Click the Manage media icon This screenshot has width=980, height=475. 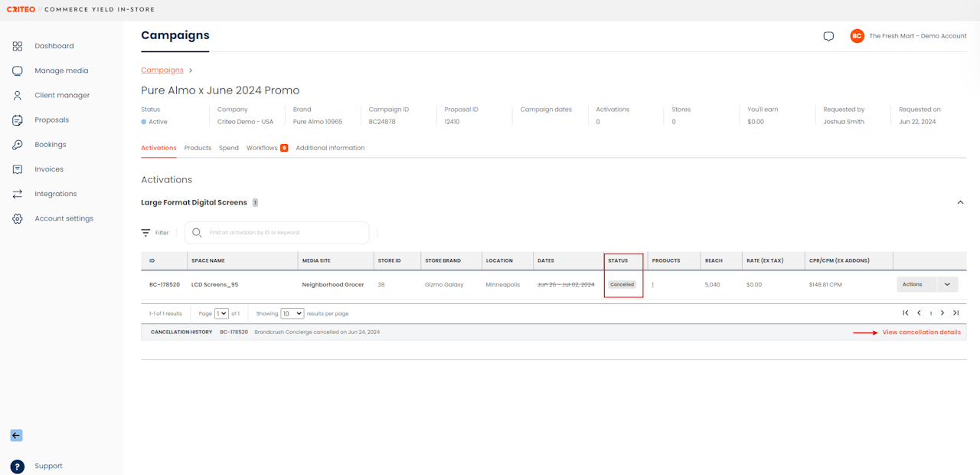click(x=18, y=70)
